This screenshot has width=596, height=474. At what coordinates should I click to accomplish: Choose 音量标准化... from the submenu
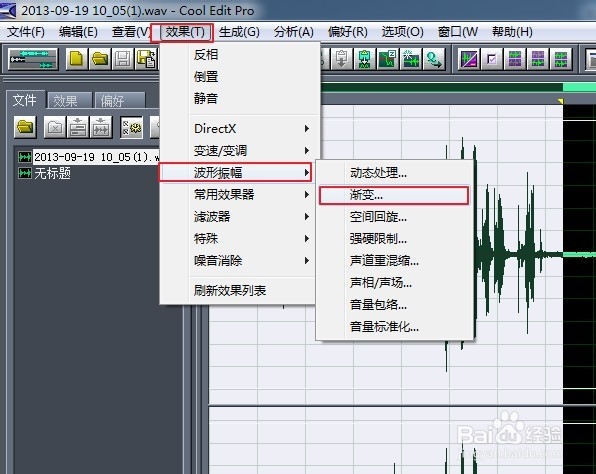coord(394,327)
